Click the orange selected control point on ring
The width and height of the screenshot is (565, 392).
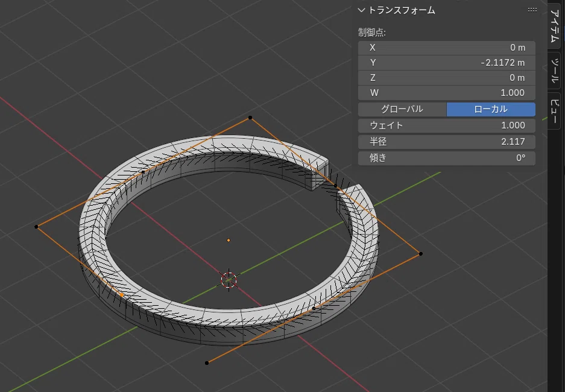pyautogui.click(x=122, y=295)
